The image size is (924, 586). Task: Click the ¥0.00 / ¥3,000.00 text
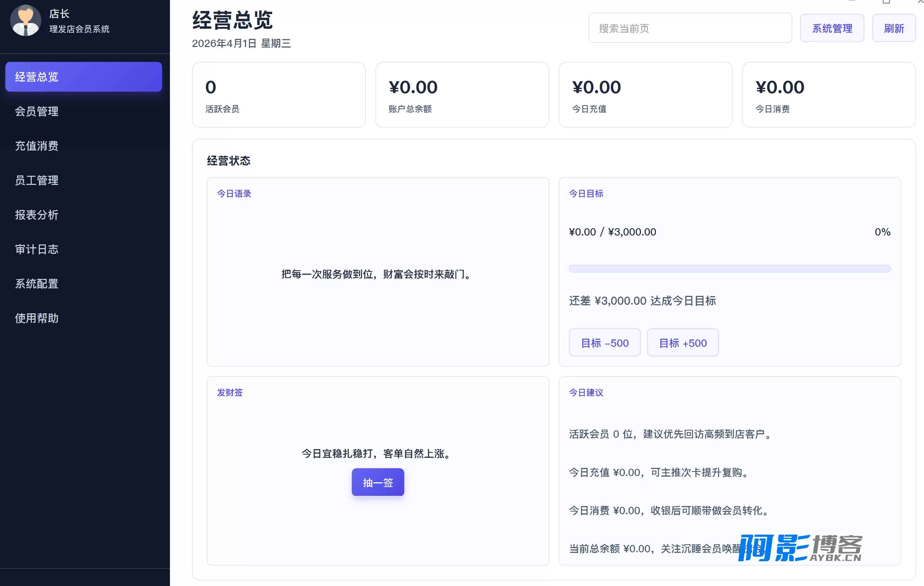click(612, 232)
